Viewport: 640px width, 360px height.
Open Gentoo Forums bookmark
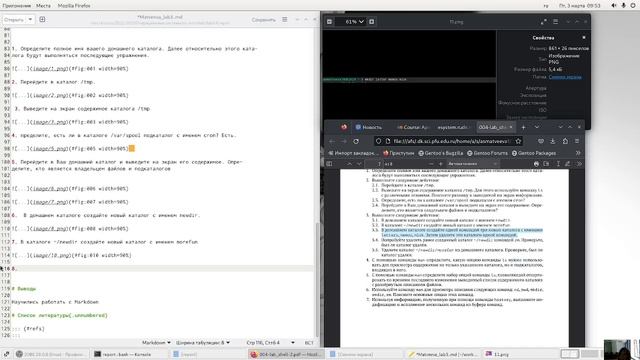coord(487,153)
